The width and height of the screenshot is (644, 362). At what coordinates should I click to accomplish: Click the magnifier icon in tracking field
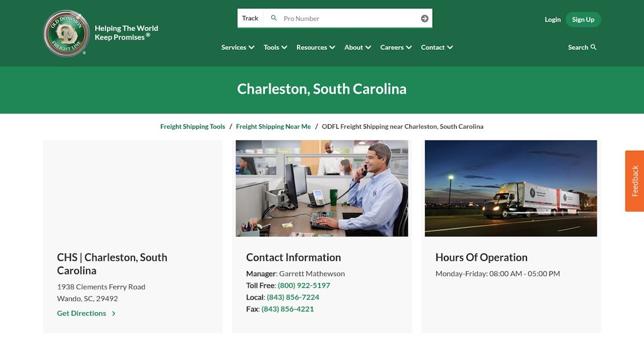(274, 18)
